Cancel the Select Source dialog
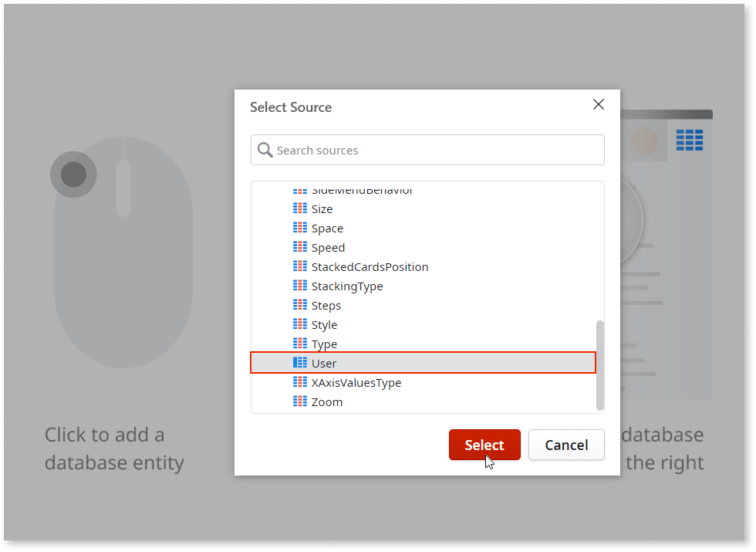Viewport: 756px width, 552px height. click(566, 445)
